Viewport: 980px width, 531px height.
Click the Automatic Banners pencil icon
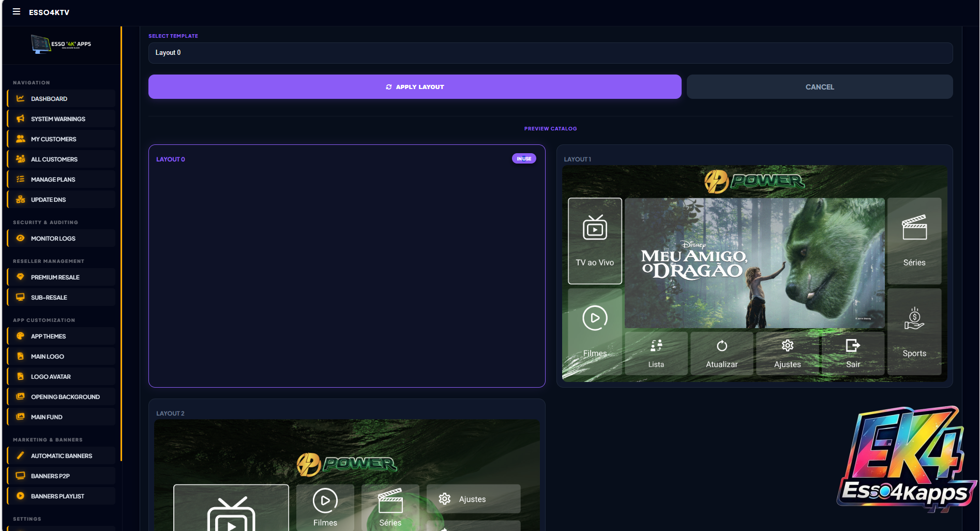click(21, 455)
